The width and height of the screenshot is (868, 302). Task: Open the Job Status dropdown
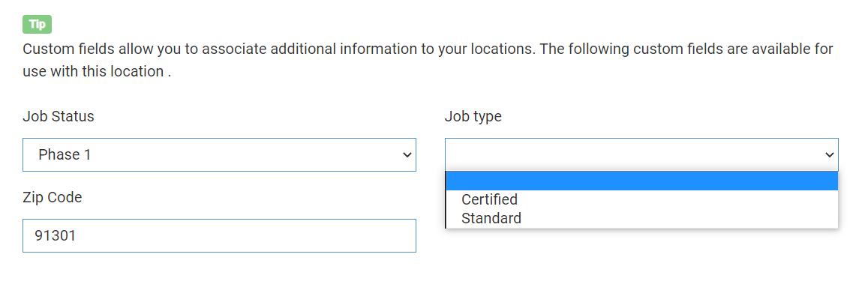[x=219, y=154]
